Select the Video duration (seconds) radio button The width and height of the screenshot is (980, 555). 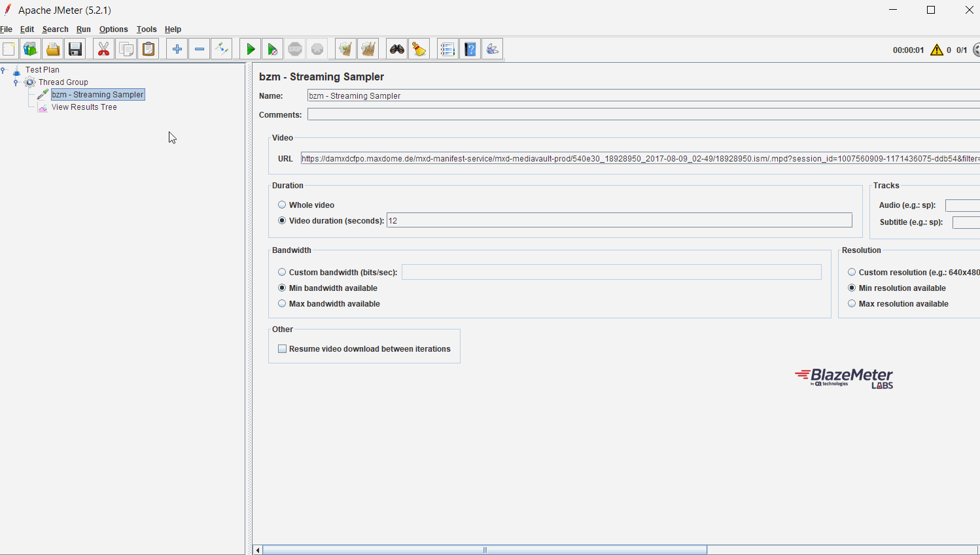[x=282, y=221]
